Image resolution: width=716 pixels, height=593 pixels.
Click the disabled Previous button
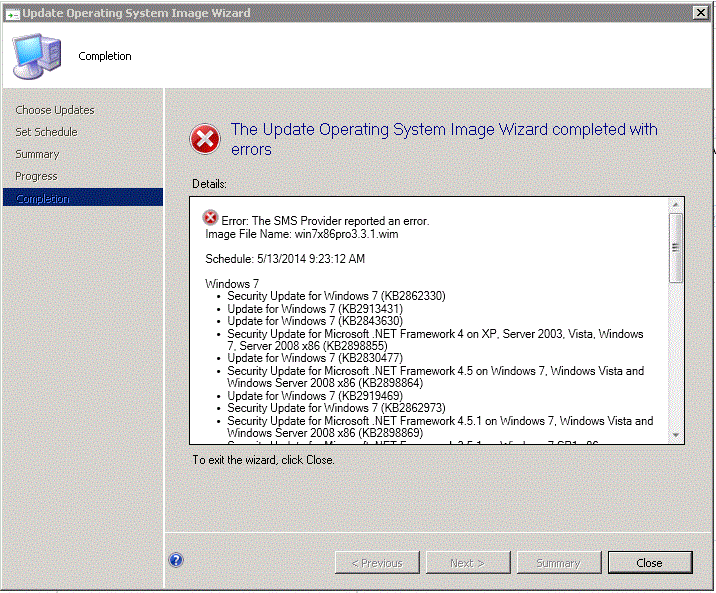coord(377,563)
